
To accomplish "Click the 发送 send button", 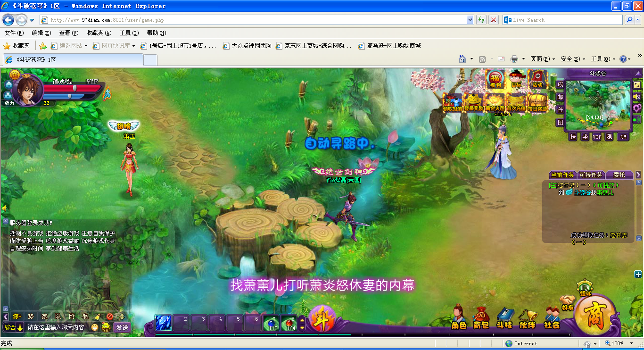I will pos(122,327).
